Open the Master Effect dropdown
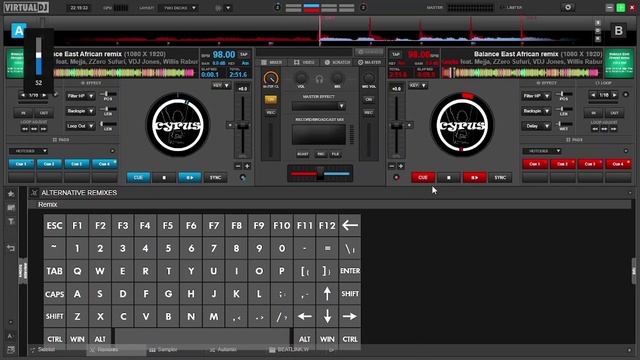640x360 pixels. coord(318,106)
